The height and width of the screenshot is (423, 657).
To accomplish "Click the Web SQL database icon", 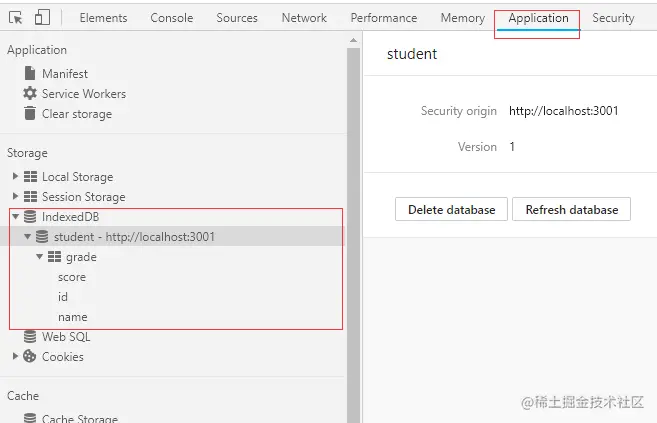I will pyautogui.click(x=30, y=336).
